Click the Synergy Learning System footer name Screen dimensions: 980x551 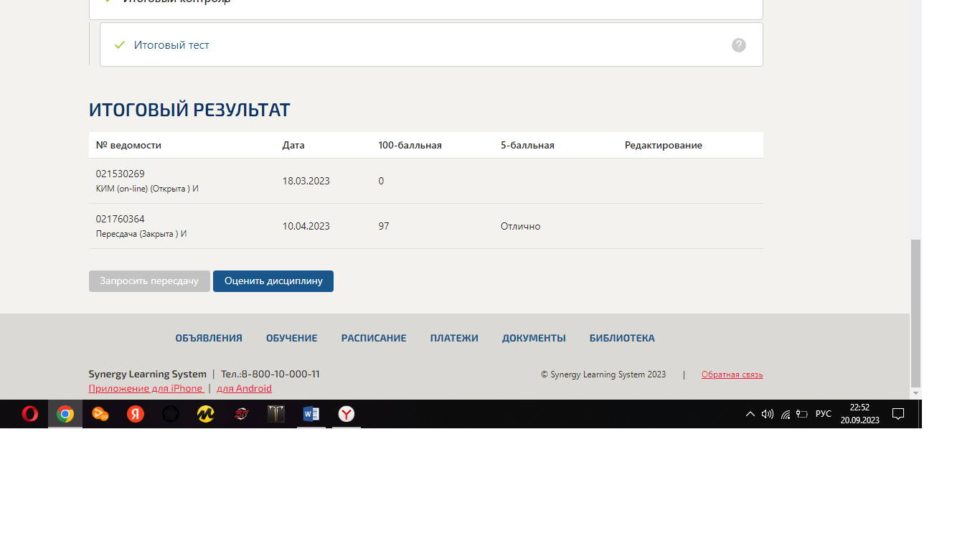click(147, 374)
